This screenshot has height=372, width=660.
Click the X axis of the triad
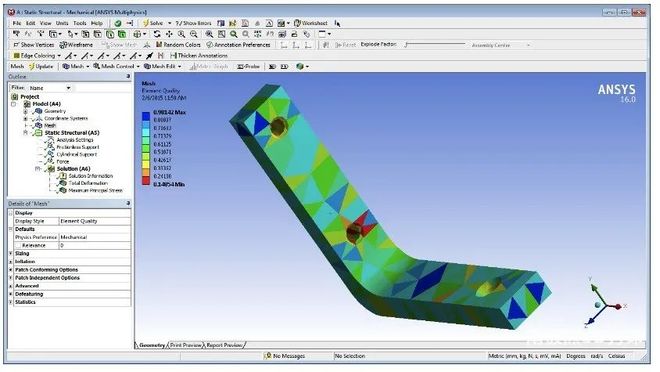pyautogui.click(x=618, y=307)
